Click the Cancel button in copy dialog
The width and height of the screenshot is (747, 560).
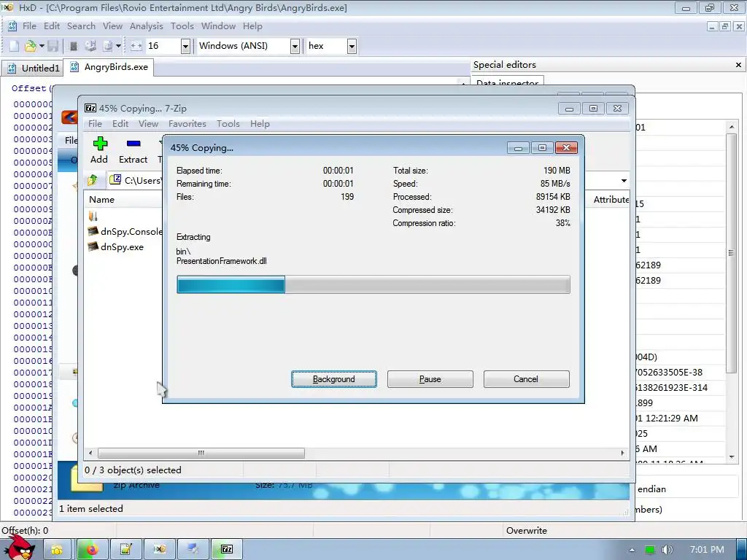click(x=526, y=379)
